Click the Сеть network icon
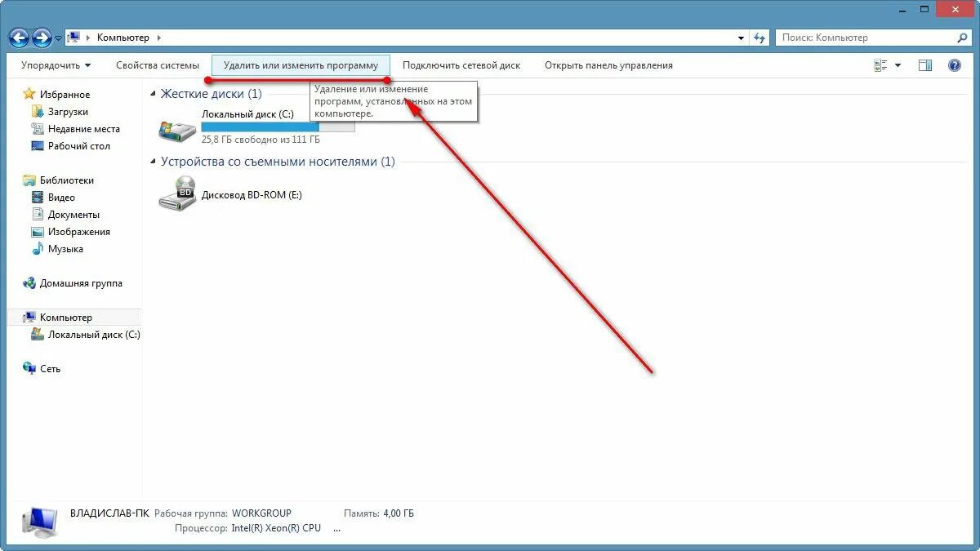This screenshot has height=551, width=980. click(x=29, y=369)
